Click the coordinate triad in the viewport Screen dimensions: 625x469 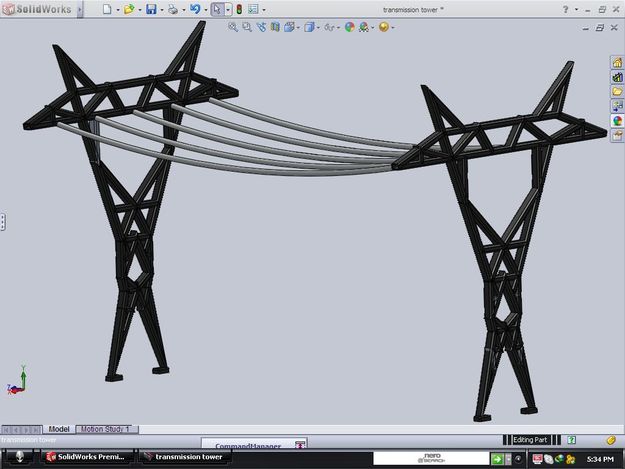17,380
